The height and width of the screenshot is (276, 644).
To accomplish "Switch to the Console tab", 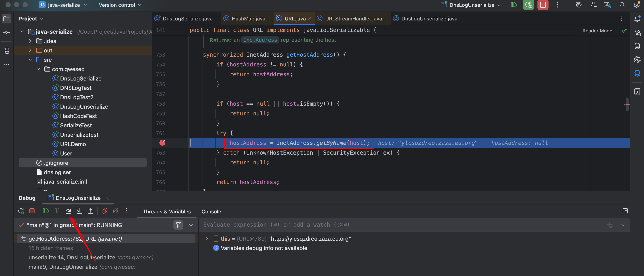I will click(x=211, y=211).
